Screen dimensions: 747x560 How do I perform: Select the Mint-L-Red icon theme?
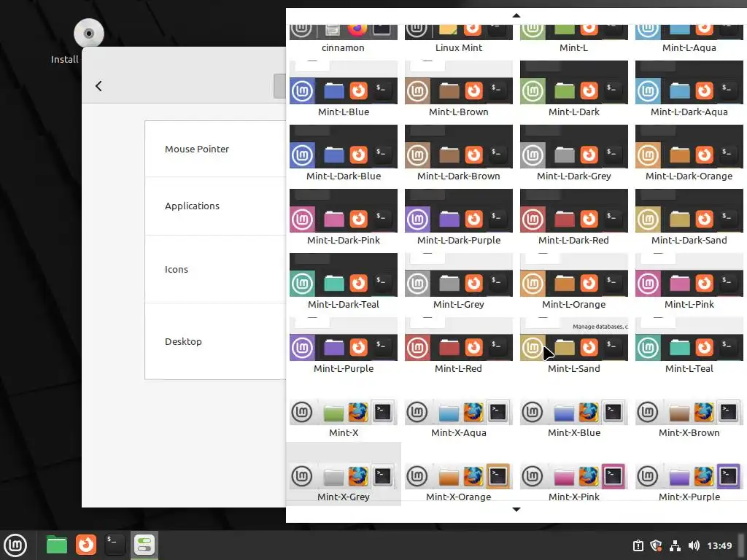click(458, 346)
